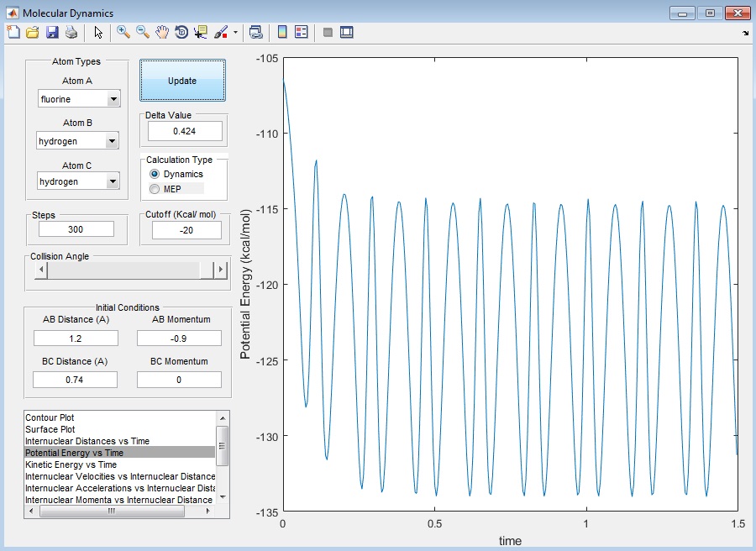Viewport: 756px width, 551px height.
Task: Print the figure using the printer icon
Action: coord(71,32)
